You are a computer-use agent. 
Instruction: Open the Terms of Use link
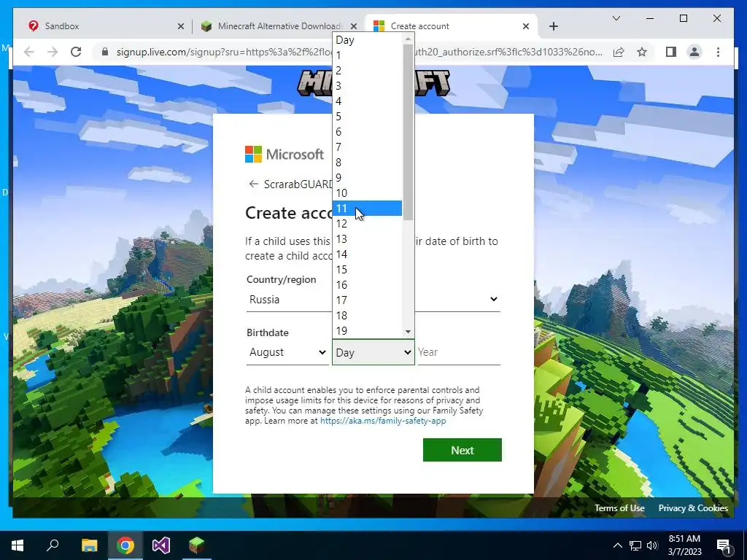click(x=619, y=508)
